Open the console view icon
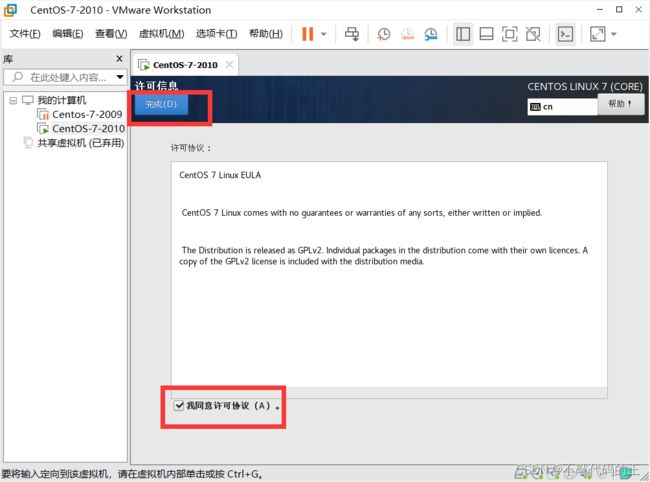 coord(565,34)
